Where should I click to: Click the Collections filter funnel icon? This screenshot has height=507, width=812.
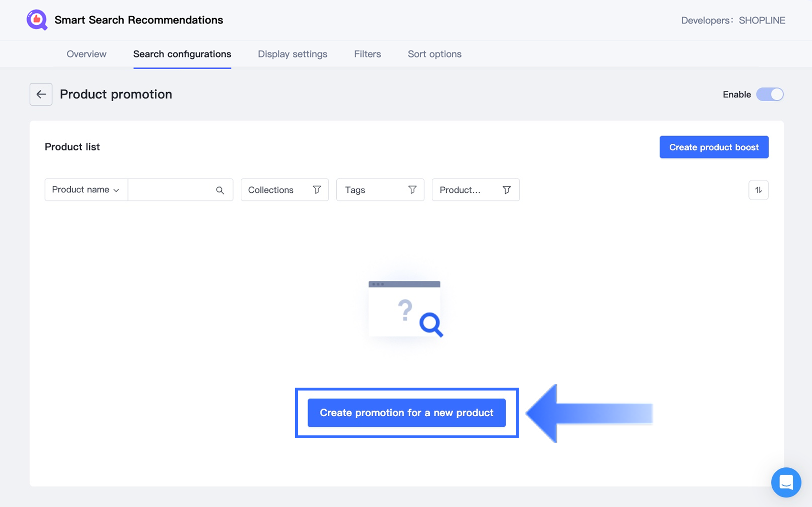(317, 190)
